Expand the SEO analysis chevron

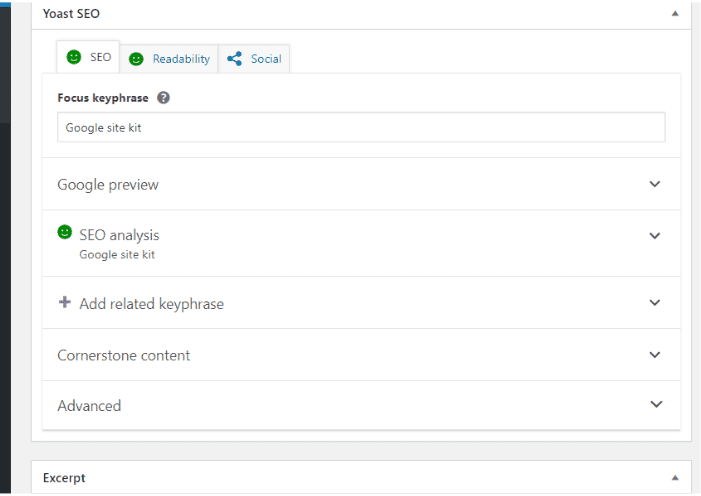click(655, 236)
